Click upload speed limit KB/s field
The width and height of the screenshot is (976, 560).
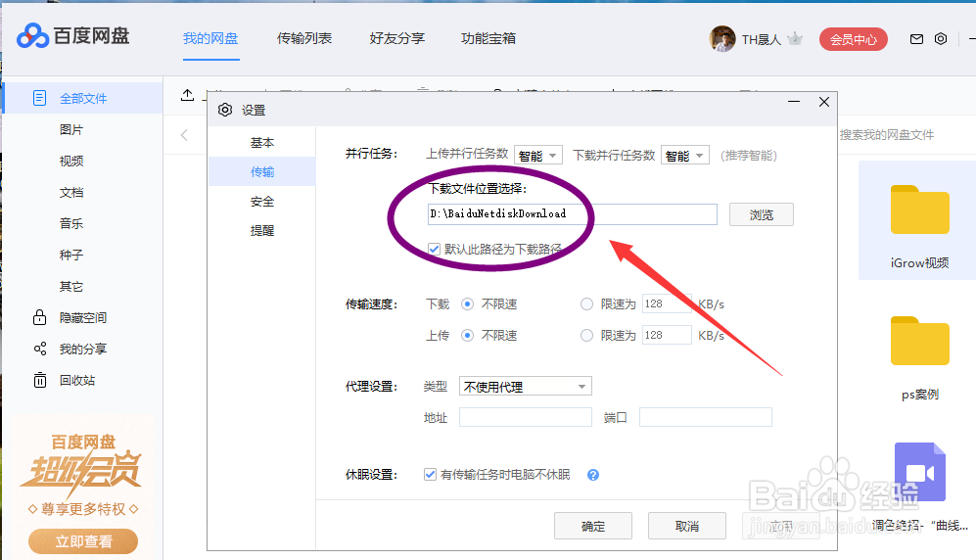click(x=667, y=335)
